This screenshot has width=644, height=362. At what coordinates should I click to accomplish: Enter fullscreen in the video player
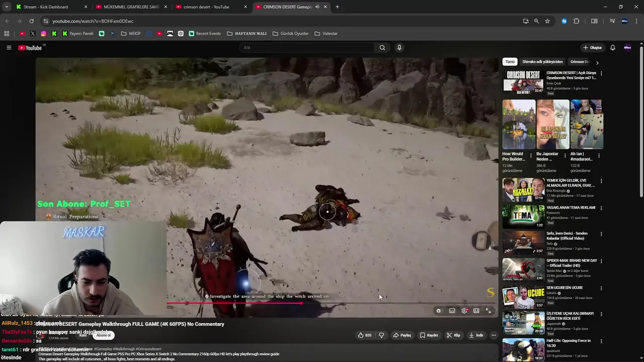pos(488,311)
